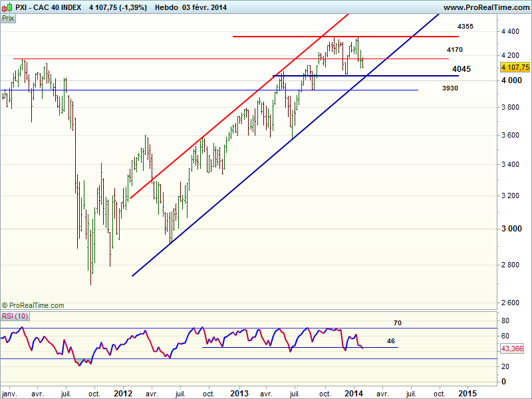Click the 2015 year marker on time axis

467,393
